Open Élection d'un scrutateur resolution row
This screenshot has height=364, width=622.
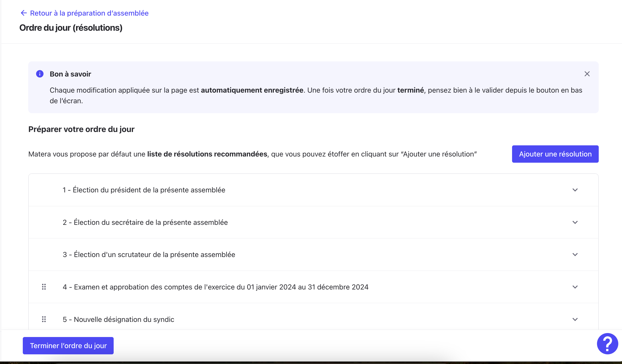click(x=149, y=255)
